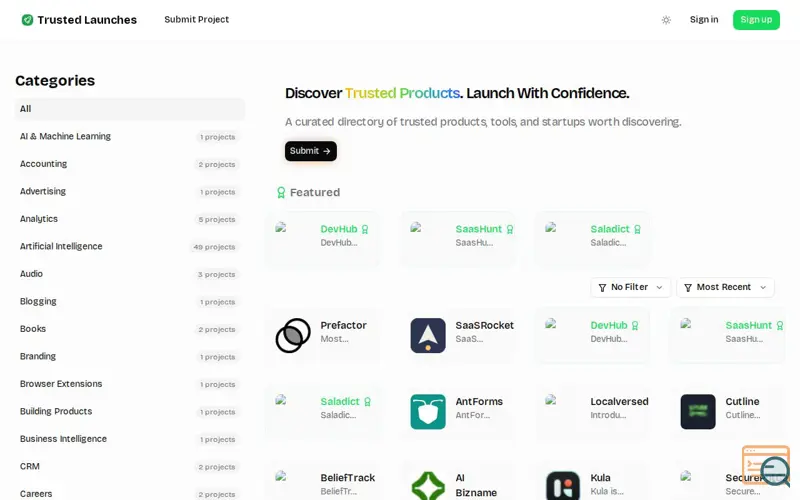
Task: Click the funnel icon in Most Recent
Action: [688, 288]
